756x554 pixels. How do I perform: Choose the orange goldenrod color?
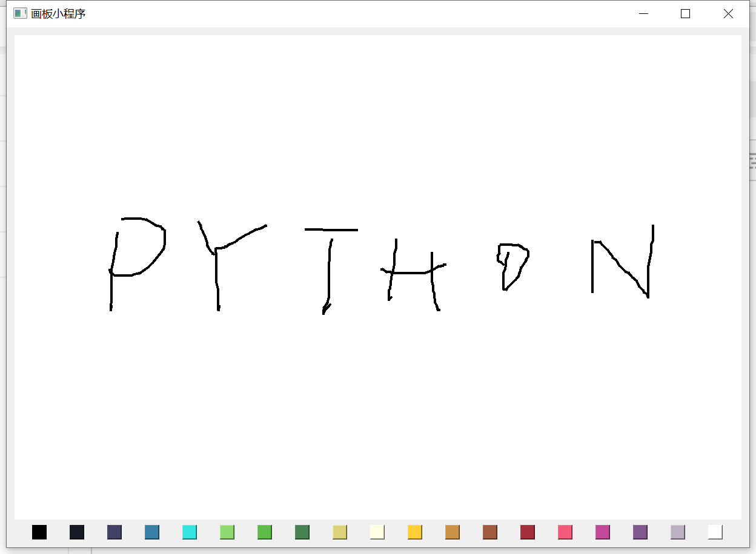click(x=451, y=532)
